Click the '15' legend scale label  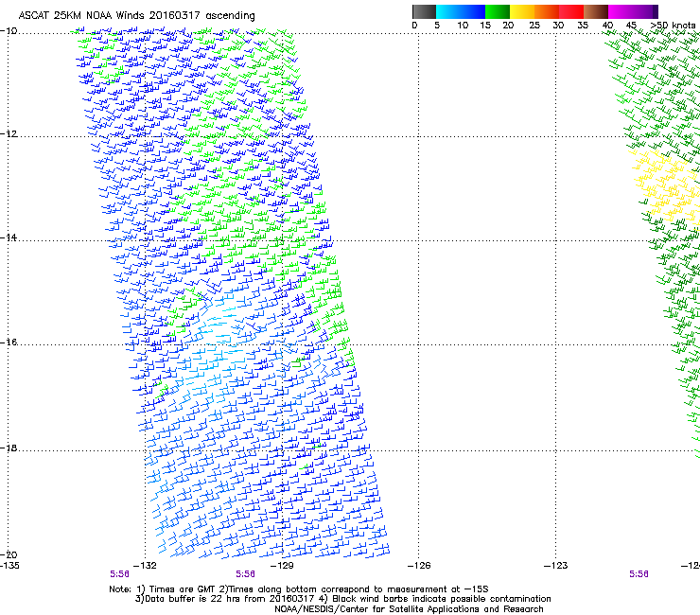pyautogui.click(x=485, y=26)
